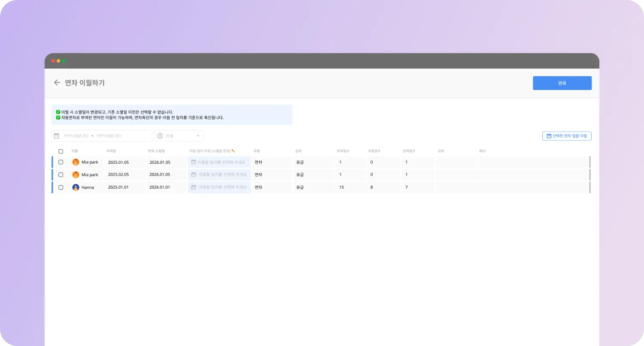Tick the select-all checkbox in the table header
Viewport: 644px width, 346px height.
point(61,151)
